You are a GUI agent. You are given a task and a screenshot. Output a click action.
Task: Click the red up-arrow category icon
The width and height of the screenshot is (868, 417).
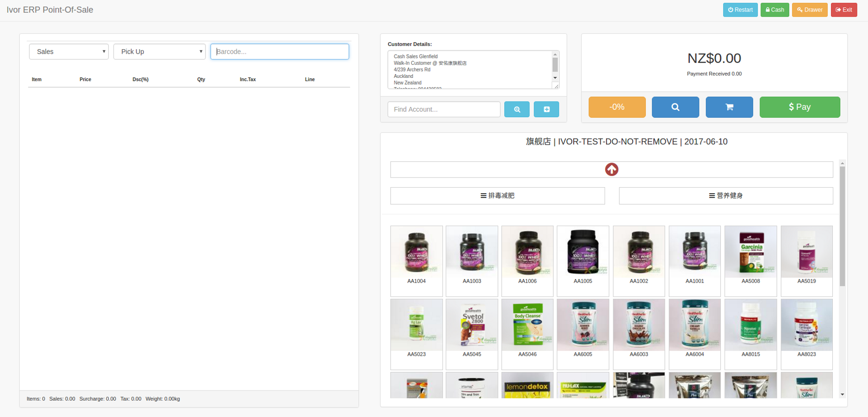(611, 170)
